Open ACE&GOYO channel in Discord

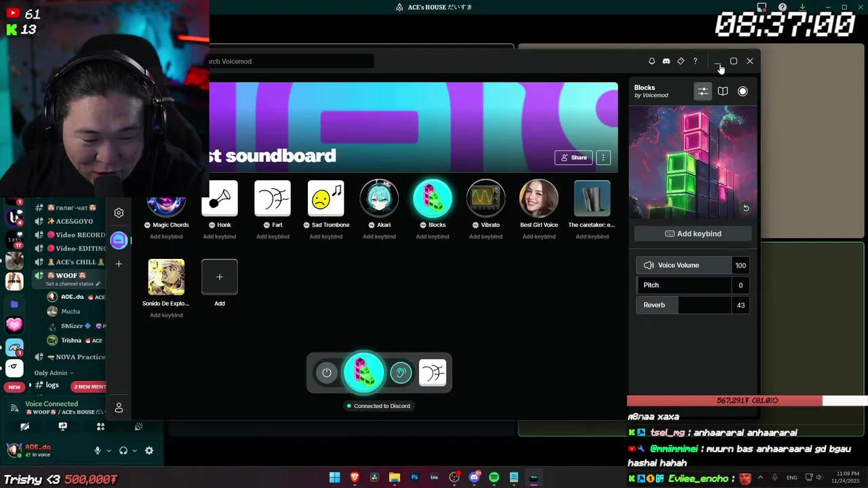coord(71,222)
